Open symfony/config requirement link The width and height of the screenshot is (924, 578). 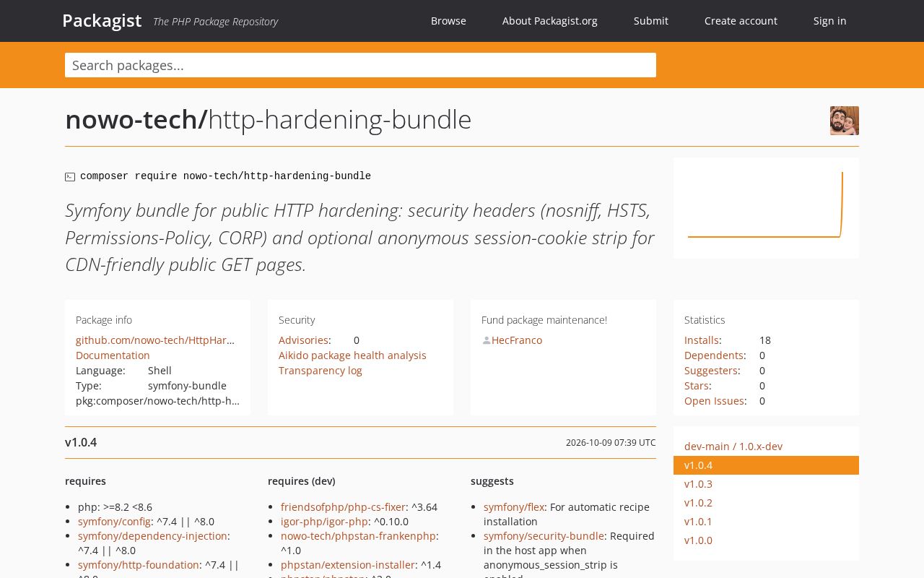pyautogui.click(x=114, y=522)
